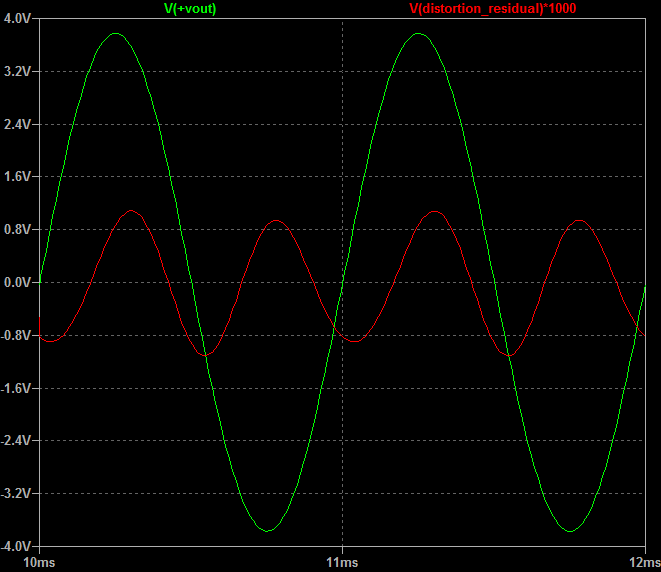
Task: Click the 3.2V vertical axis label
Action: (17, 71)
